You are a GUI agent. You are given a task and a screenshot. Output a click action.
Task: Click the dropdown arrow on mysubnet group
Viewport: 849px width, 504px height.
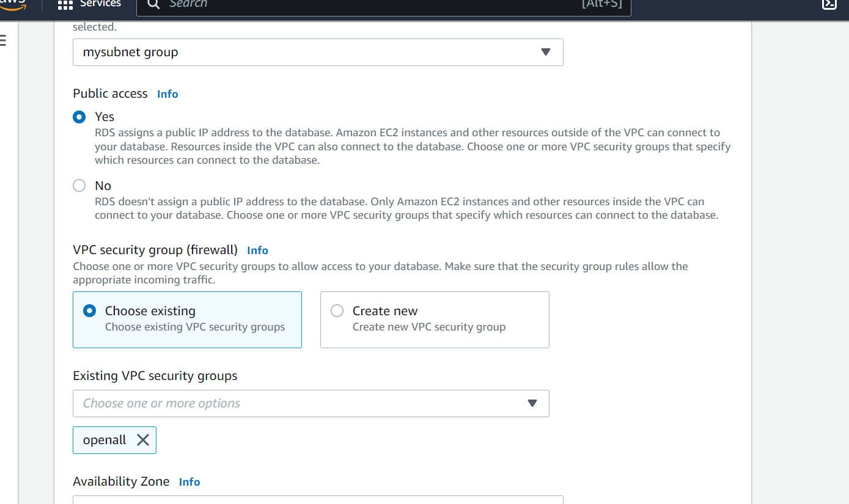point(545,53)
